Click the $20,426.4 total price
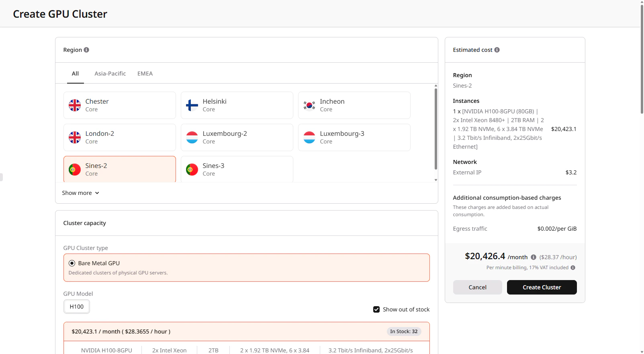This screenshot has height=354, width=644. tap(485, 256)
